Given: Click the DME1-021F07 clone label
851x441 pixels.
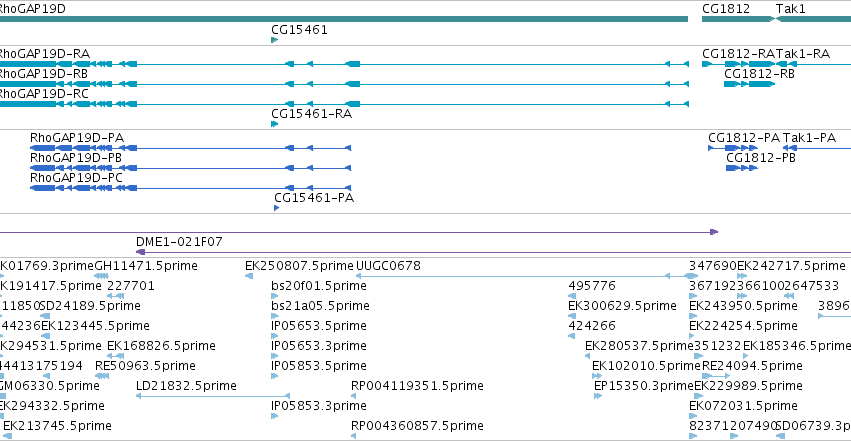Looking at the screenshot, I should [179, 242].
